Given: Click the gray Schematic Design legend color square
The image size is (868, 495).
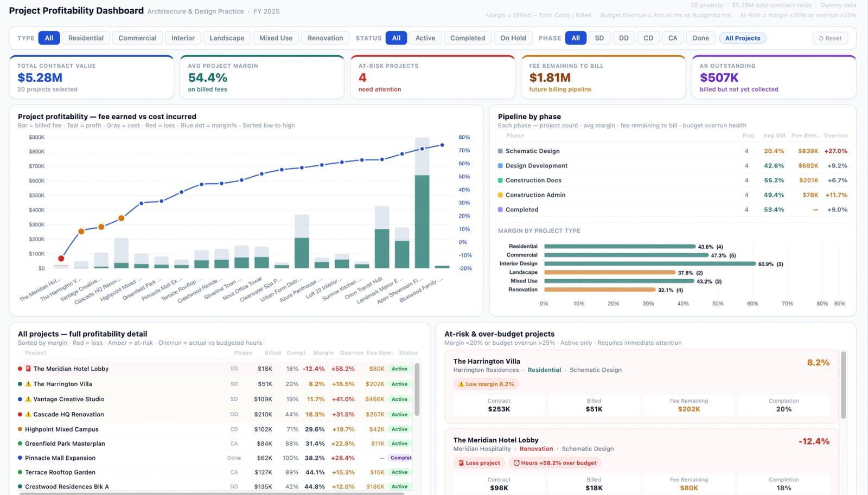Looking at the screenshot, I should click(500, 151).
